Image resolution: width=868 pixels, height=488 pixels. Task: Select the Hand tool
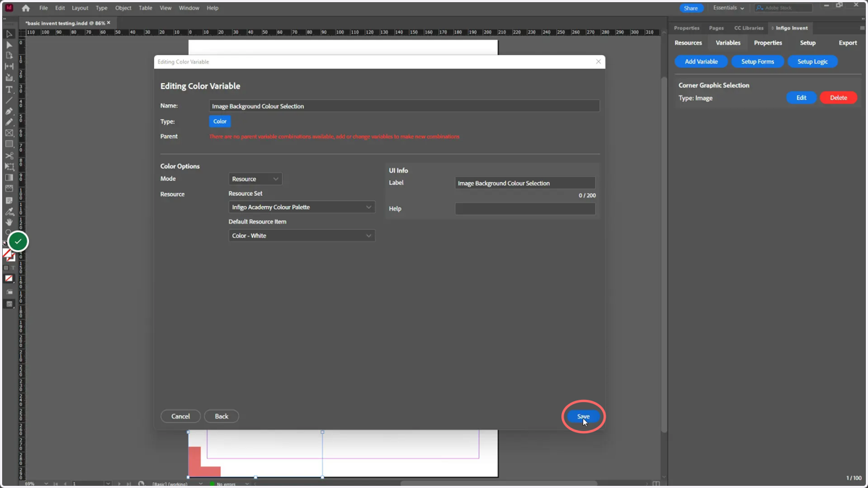point(9,222)
